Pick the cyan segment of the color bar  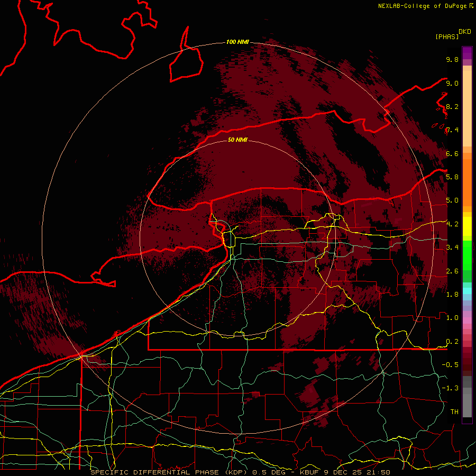[x=467, y=290]
